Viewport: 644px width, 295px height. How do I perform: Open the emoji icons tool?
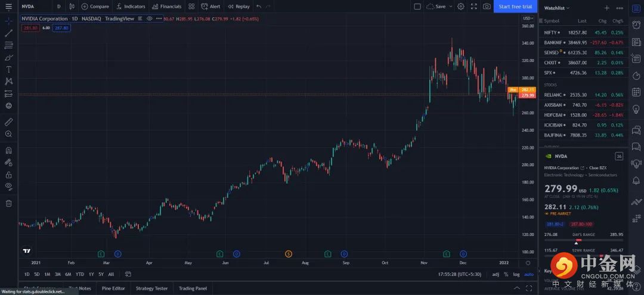pyautogui.click(x=8, y=105)
